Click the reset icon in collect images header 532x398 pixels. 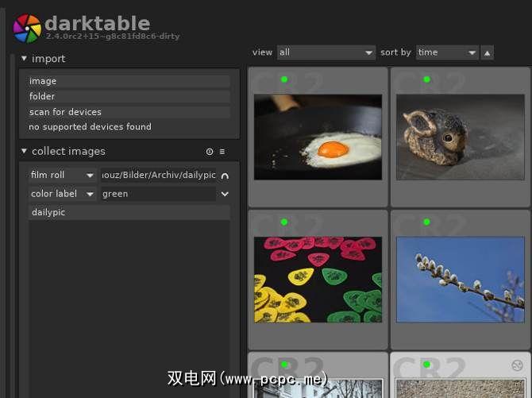point(210,152)
